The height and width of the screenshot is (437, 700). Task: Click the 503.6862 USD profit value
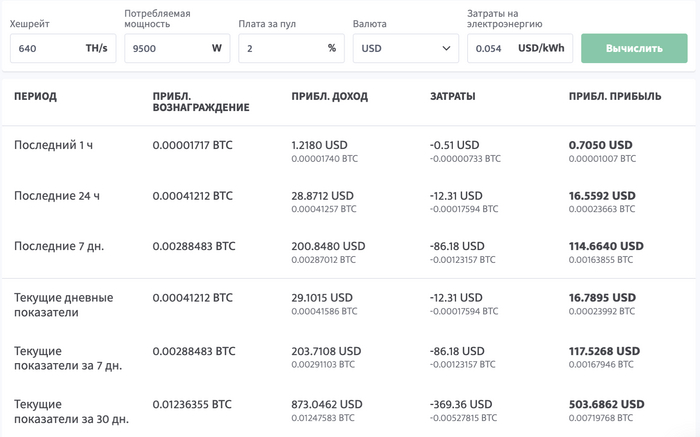click(x=606, y=405)
